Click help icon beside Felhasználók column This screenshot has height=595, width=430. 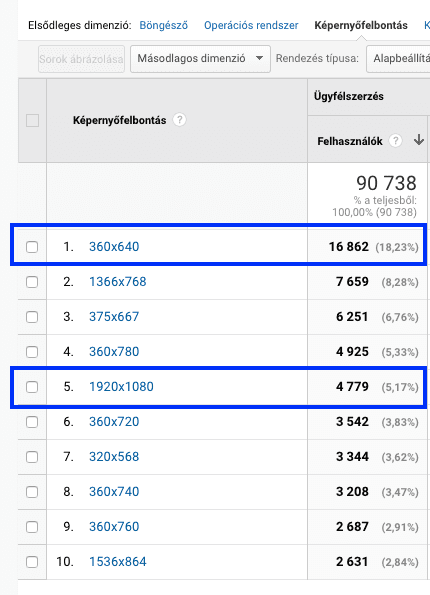click(395, 141)
